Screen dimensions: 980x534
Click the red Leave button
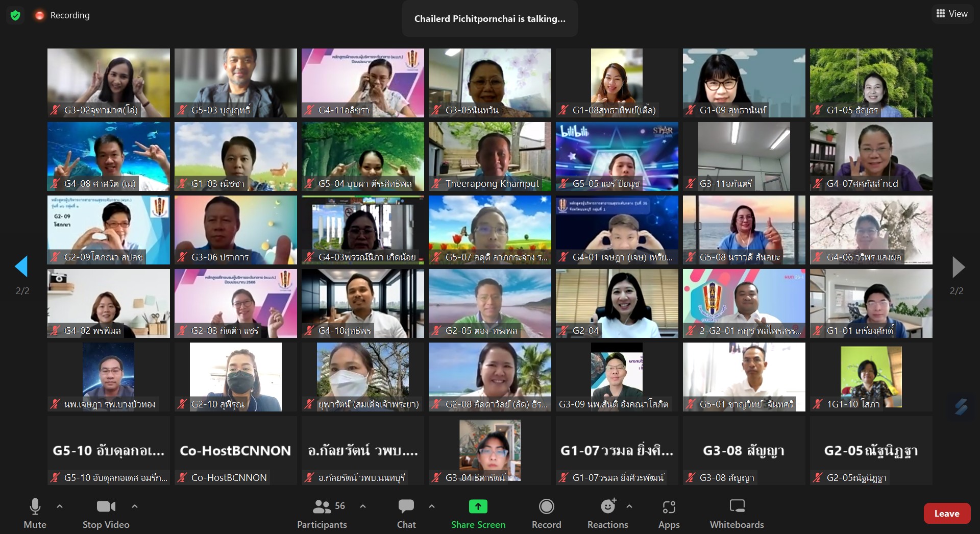946,514
